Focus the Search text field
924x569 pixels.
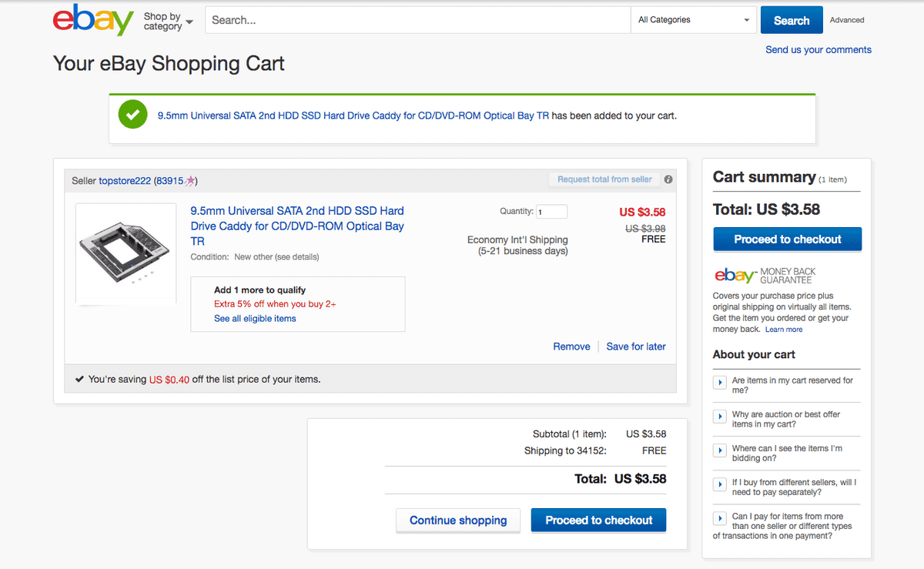click(417, 20)
